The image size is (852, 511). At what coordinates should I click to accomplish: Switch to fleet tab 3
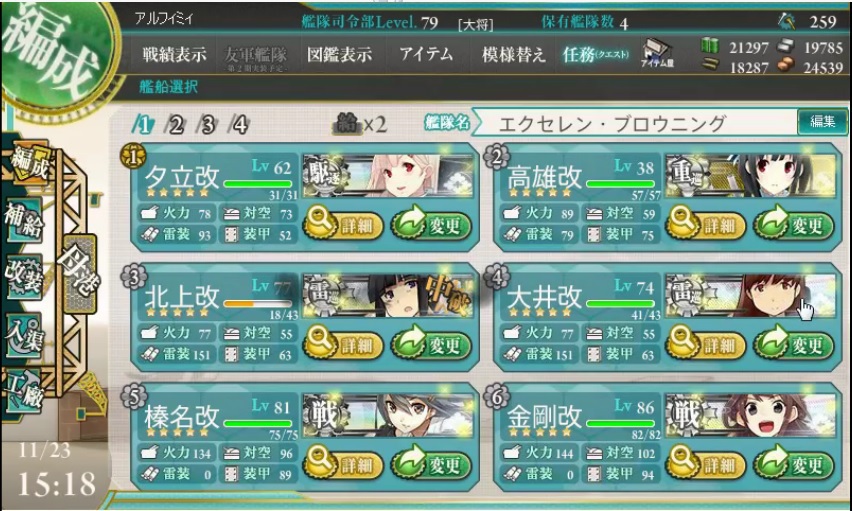point(208,125)
